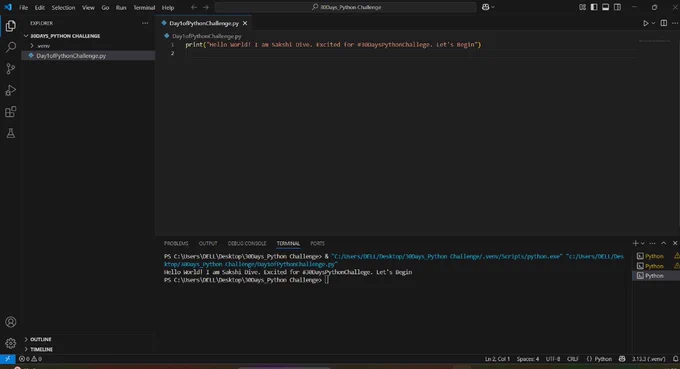This screenshot has width=680, height=369.
Task: Open the Edit menu
Action: tap(39, 7)
